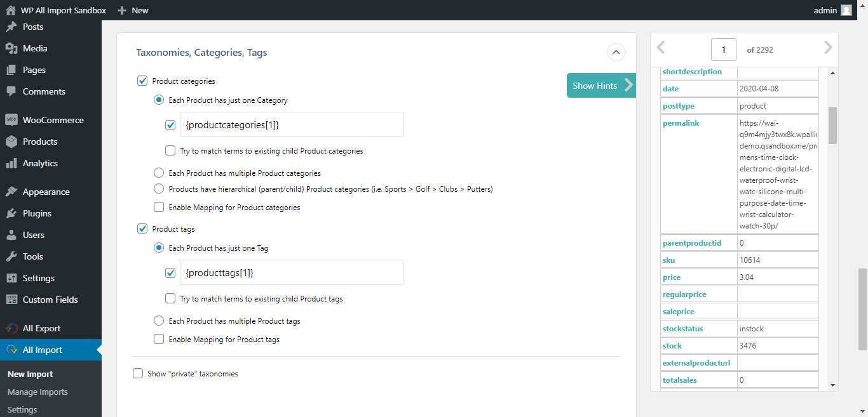Click the {productcategories[1]} input field
The width and height of the screenshot is (868, 417).
point(292,124)
